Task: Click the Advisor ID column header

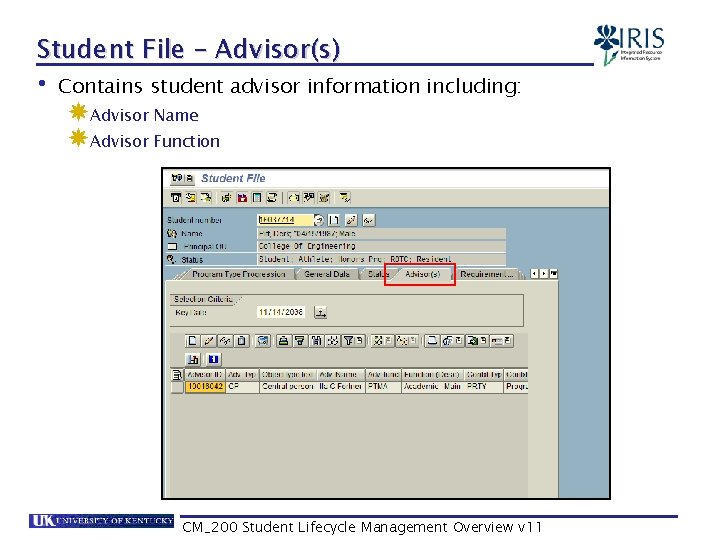Action: tap(205, 375)
